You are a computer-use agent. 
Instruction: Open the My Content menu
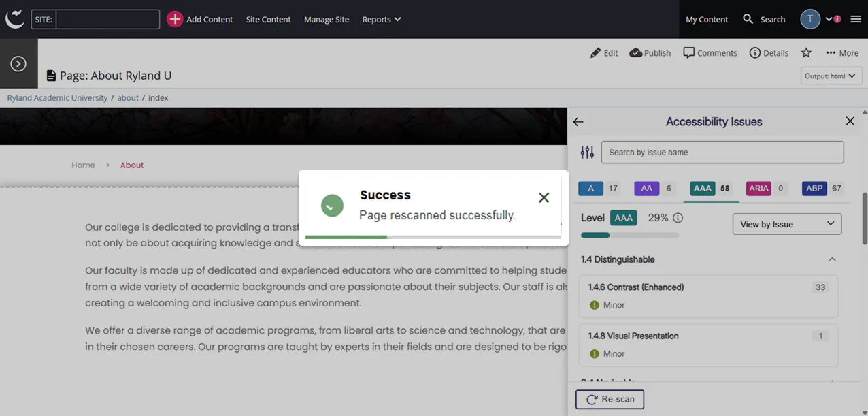coord(707,19)
